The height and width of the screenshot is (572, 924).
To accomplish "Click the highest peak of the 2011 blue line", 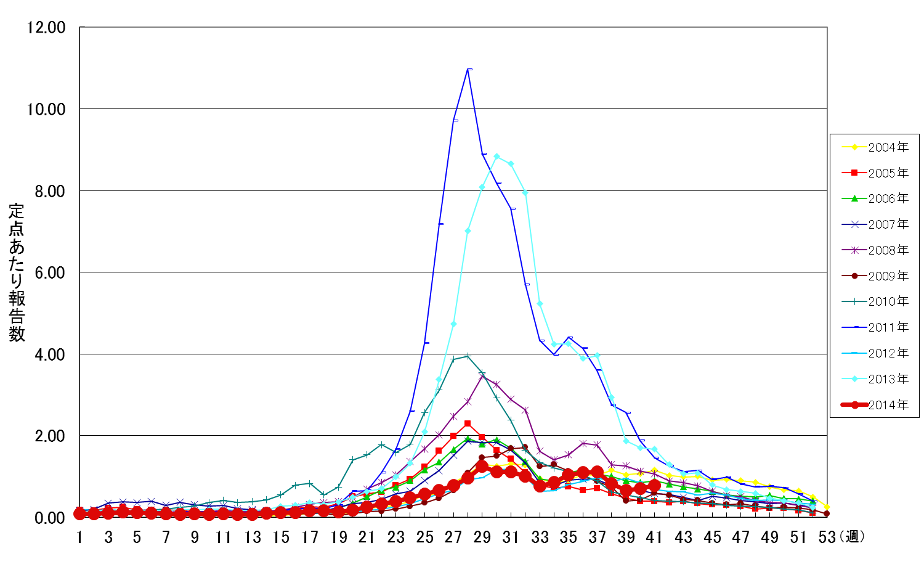I will (x=468, y=69).
